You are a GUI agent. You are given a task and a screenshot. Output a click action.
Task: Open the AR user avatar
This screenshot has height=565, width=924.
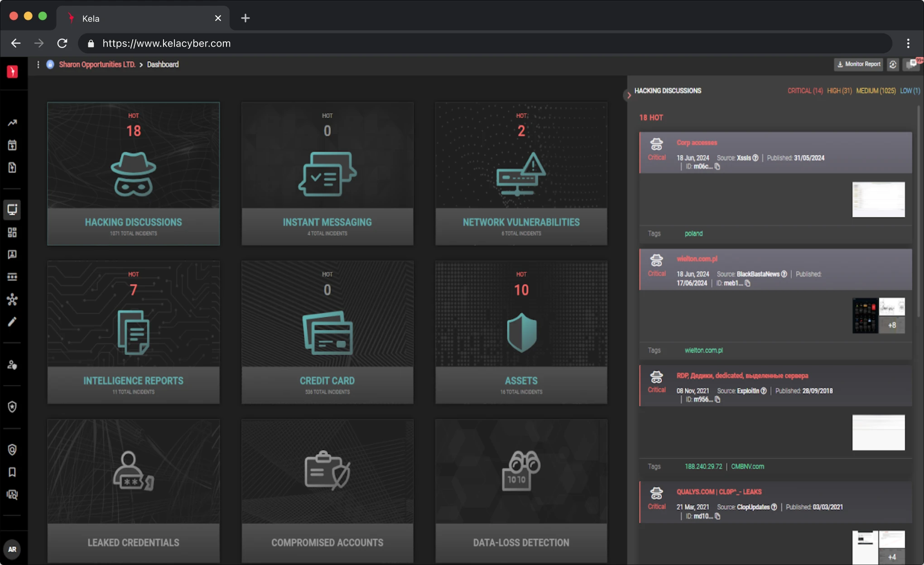[x=12, y=549]
